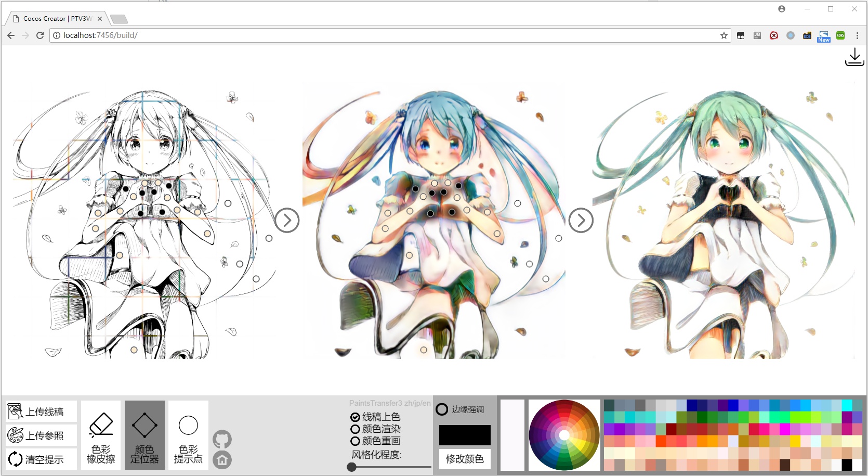Screen dimensions: 868x476
Task: Click the round home icon
Action: click(222, 460)
